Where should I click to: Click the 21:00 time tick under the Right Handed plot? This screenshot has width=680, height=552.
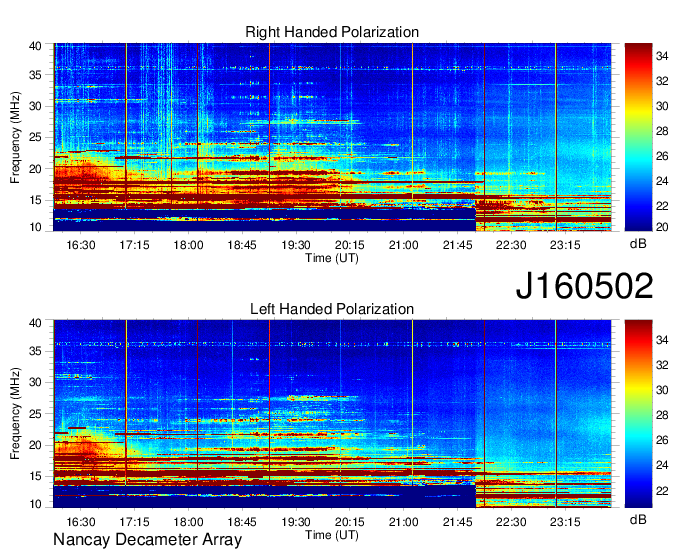tap(403, 245)
